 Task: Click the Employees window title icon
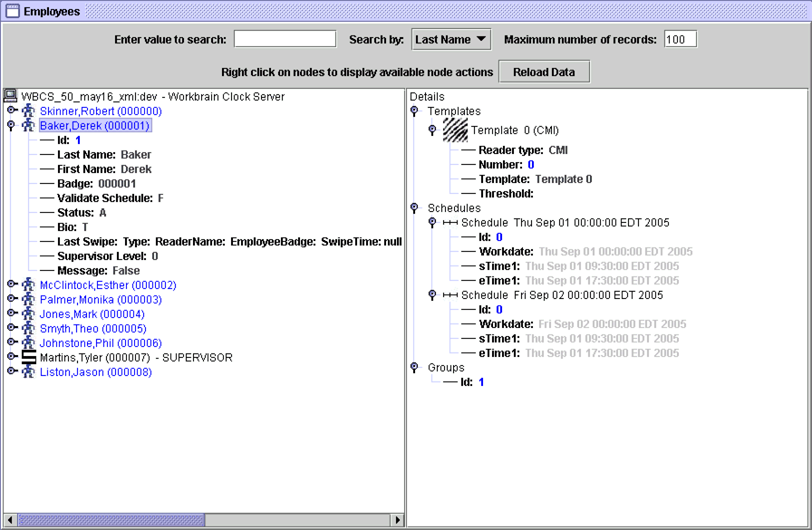pyautogui.click(x=13, y=12)
